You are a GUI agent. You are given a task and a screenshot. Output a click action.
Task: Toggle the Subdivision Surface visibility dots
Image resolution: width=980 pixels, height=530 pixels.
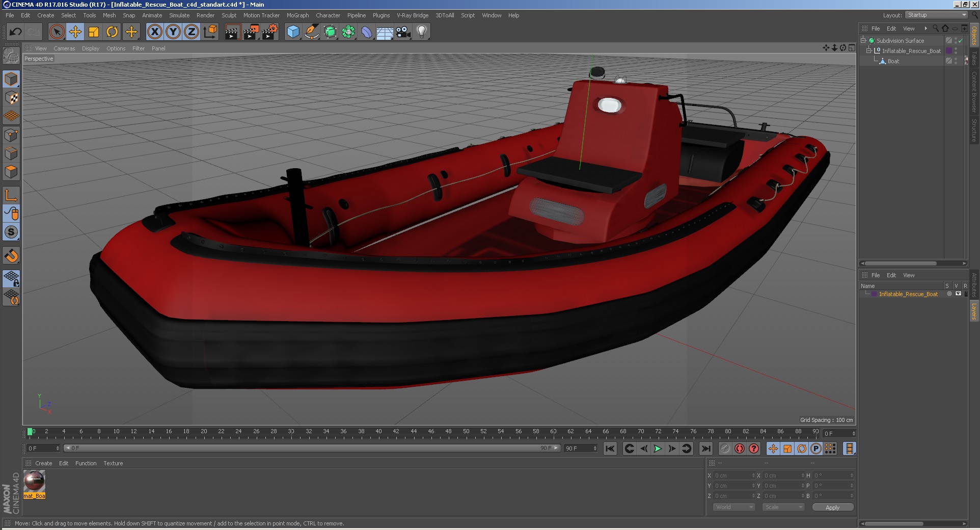[x=956, y=41]
